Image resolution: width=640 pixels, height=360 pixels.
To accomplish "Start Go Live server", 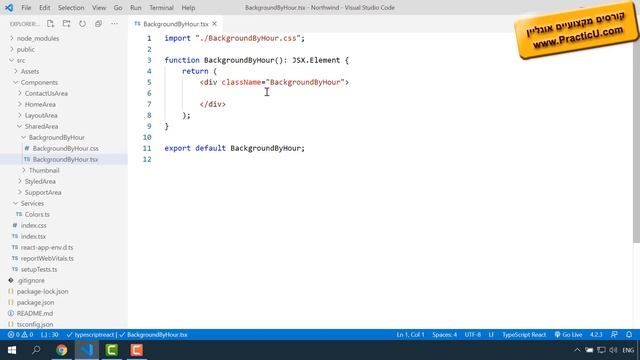I will tap(568, 335).
